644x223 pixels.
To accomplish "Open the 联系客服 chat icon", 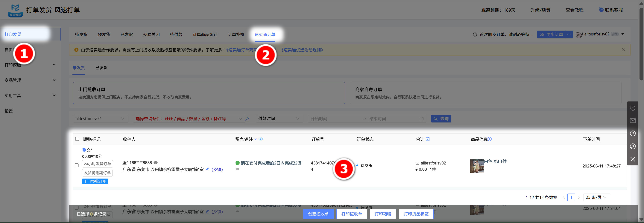I will click(x=601, y=10).
